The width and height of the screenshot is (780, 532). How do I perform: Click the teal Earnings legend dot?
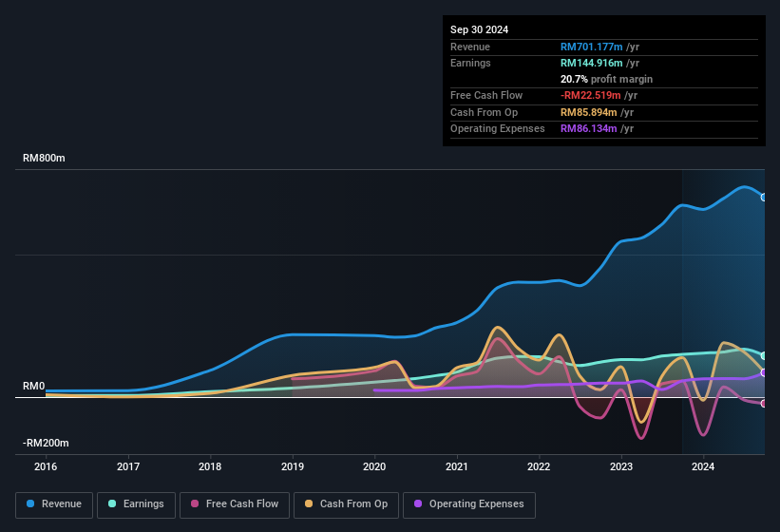(112, 503)
